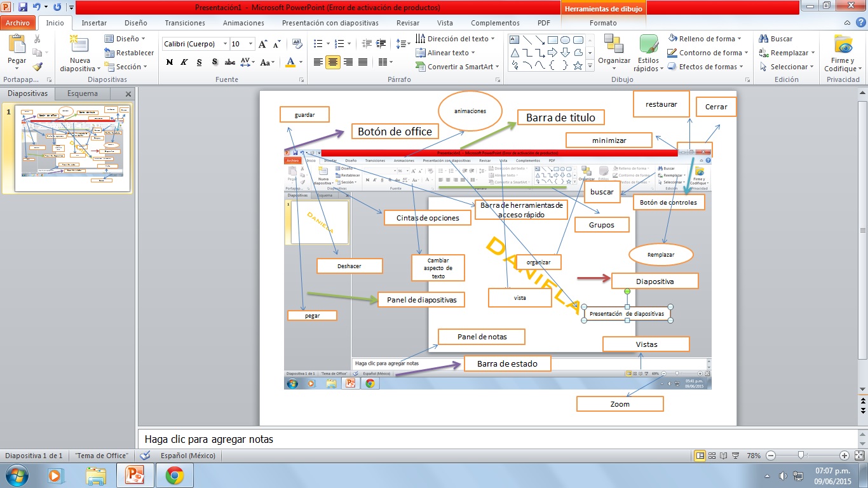The width and height of the screenshot is (868, 488).
Task: Select the rectangle shape in shapes gallery
Action: (x=553, y=39)
